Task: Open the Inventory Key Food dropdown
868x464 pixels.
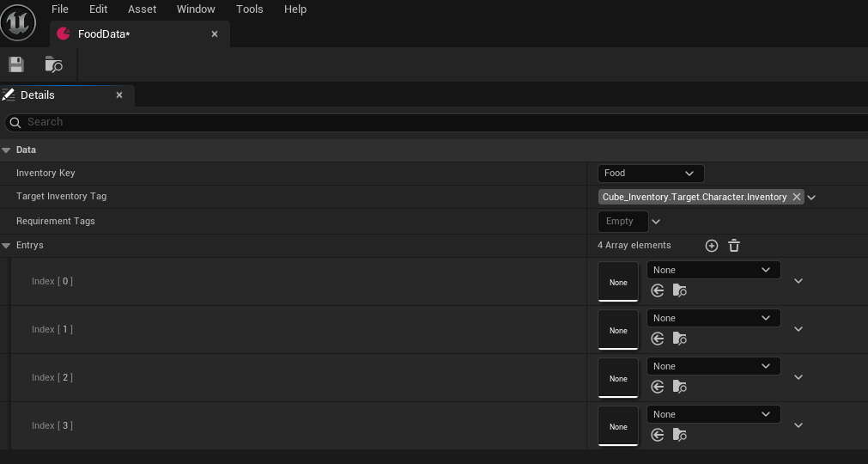Action: click(651, 174)
